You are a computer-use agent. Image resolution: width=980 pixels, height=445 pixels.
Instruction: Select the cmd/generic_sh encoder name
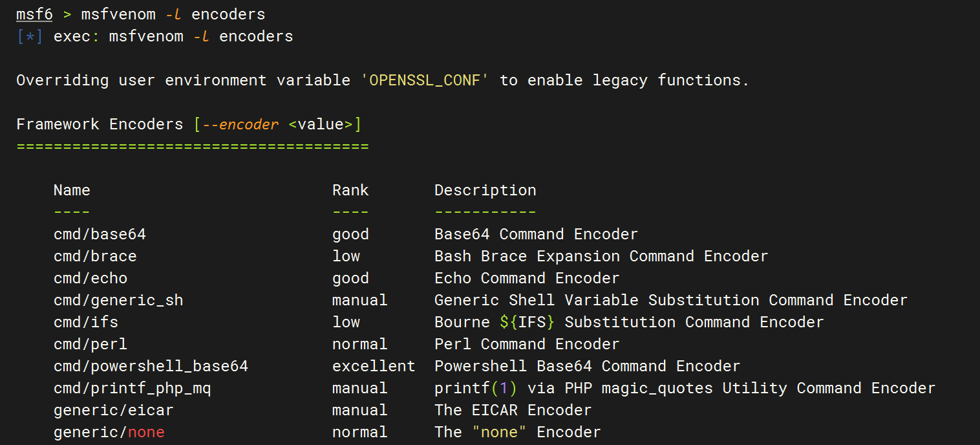tap(118, 300)
